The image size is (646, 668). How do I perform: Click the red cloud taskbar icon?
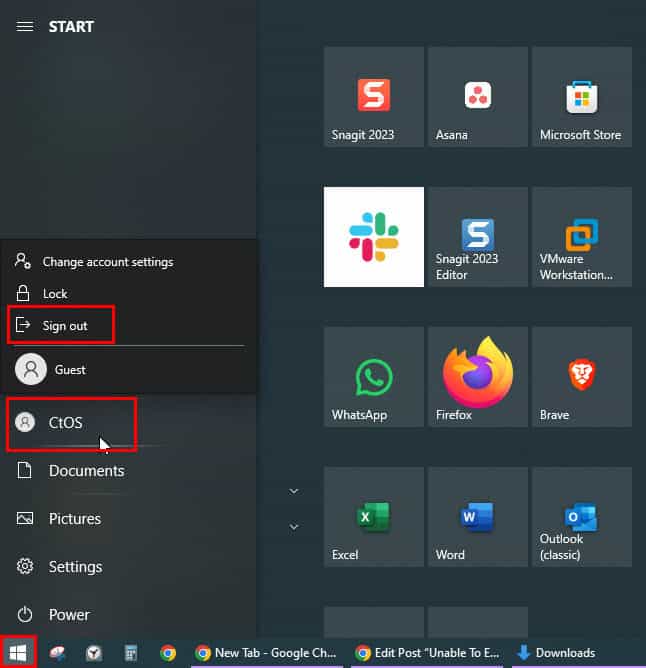(x=57, y=653)
